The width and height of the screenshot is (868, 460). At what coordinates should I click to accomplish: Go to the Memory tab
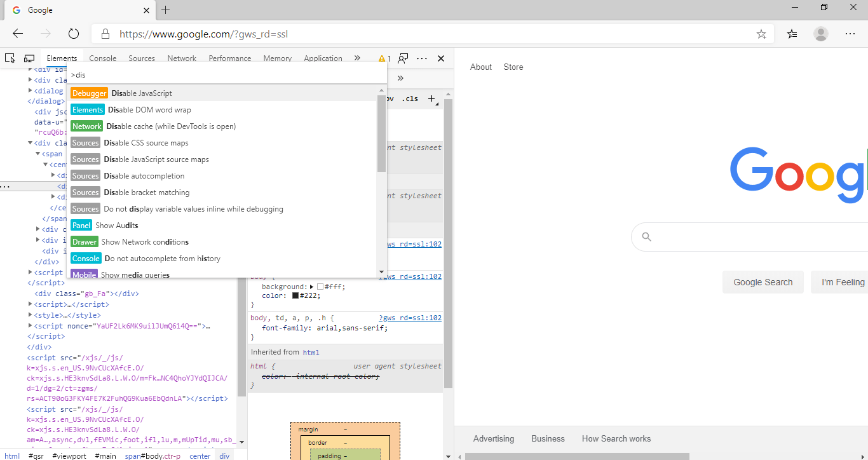pos(278,58)
